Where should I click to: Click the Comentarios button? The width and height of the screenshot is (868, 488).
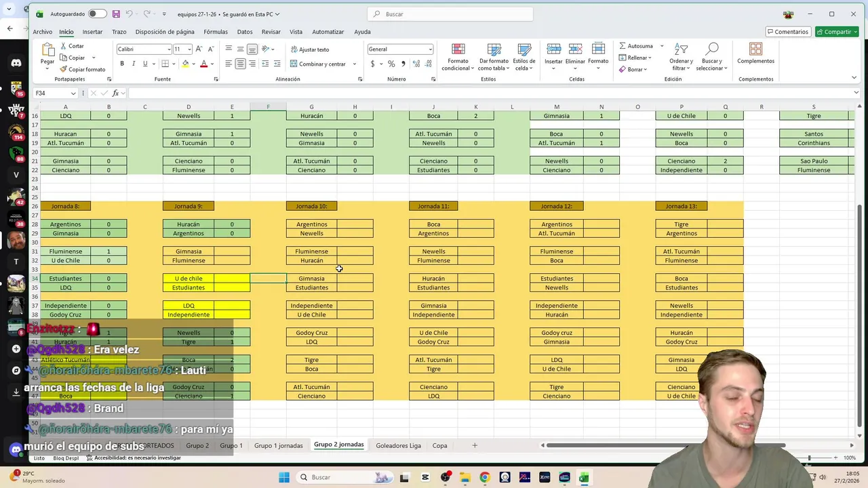pos(787,32)
